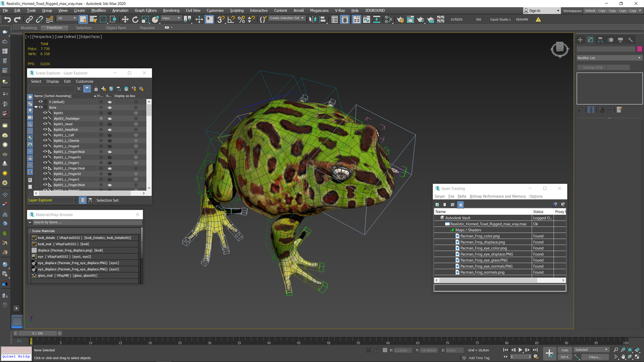The width and height of the screenshot is (644, 362).
Task: Click the Mirror tool icon
Action: (x=312, y=19)
